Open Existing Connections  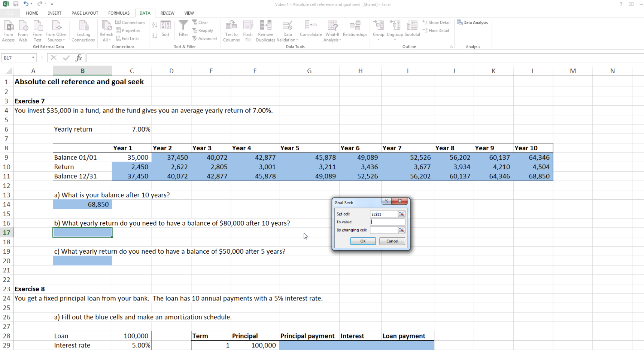(x=83, y=31)
